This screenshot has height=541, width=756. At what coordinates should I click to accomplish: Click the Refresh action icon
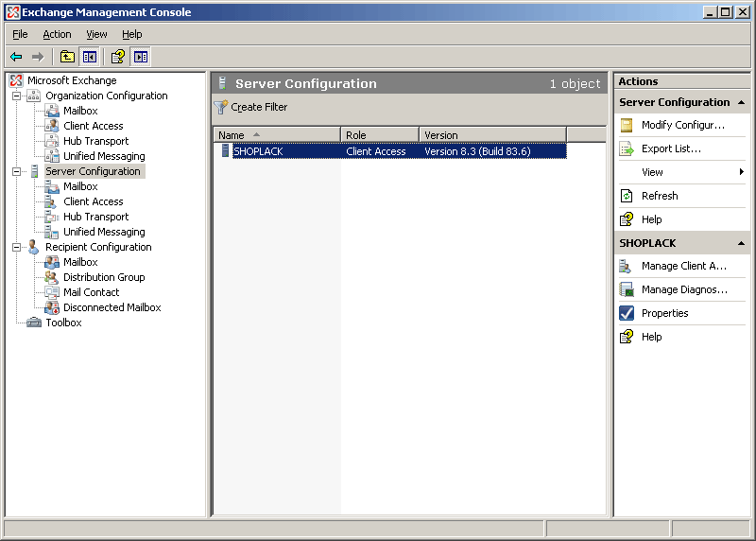coord(627,196)
